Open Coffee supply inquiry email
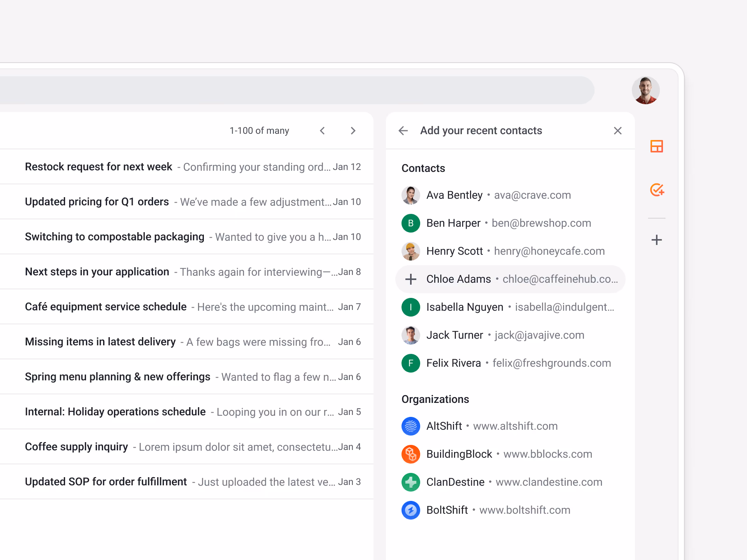This screenshot has width=747, height=560. (187, 447)
